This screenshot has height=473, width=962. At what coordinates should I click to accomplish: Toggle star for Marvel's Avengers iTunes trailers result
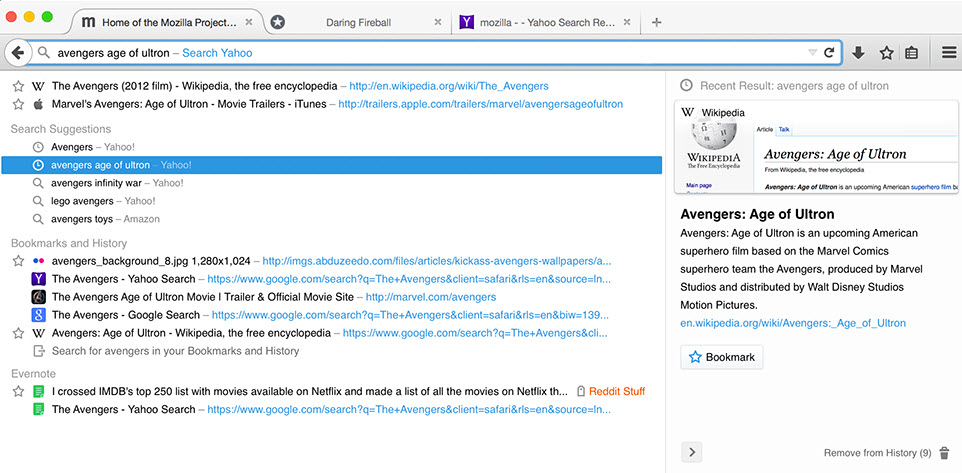pyautogui.click(x=18, y=104)
